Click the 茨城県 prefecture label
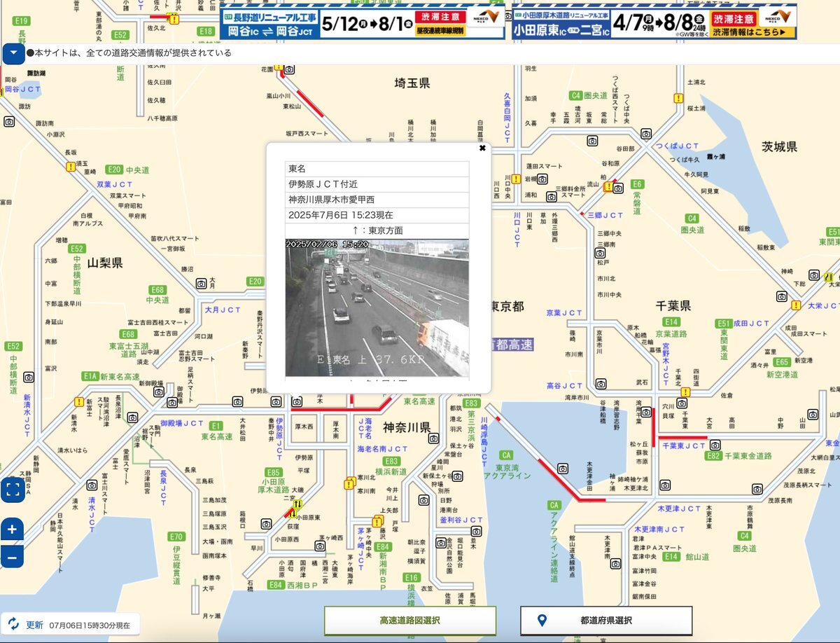Image resolution: width=840 pixels, height=643 pixels. click(780, 146)
